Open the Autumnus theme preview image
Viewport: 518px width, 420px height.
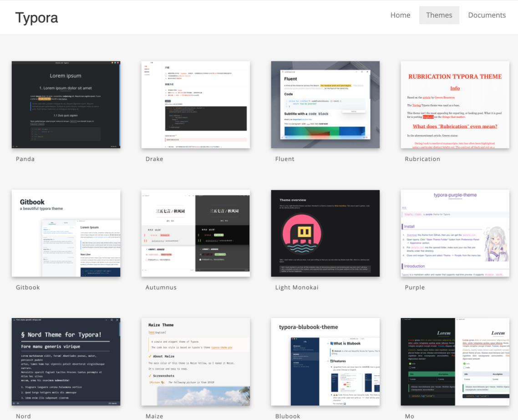point(196,233)
